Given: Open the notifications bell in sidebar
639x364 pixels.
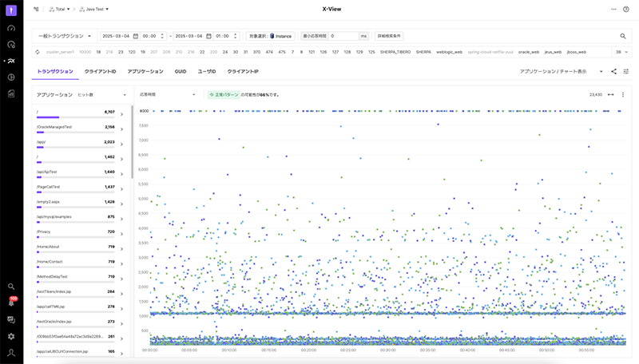Looking at the screenshot, I should coord(11,303).
